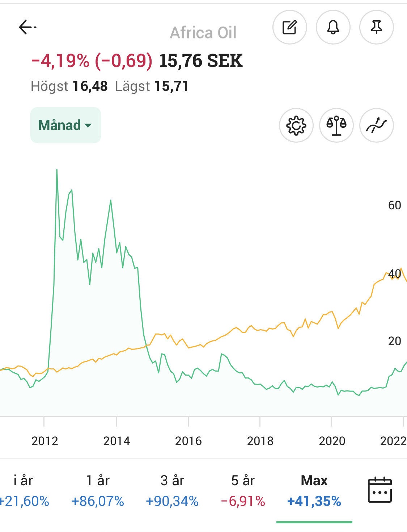Viewport: 407px width, 532px height.
Task: Tap the balance scale compare icon
Action: [x=336, y=125]
